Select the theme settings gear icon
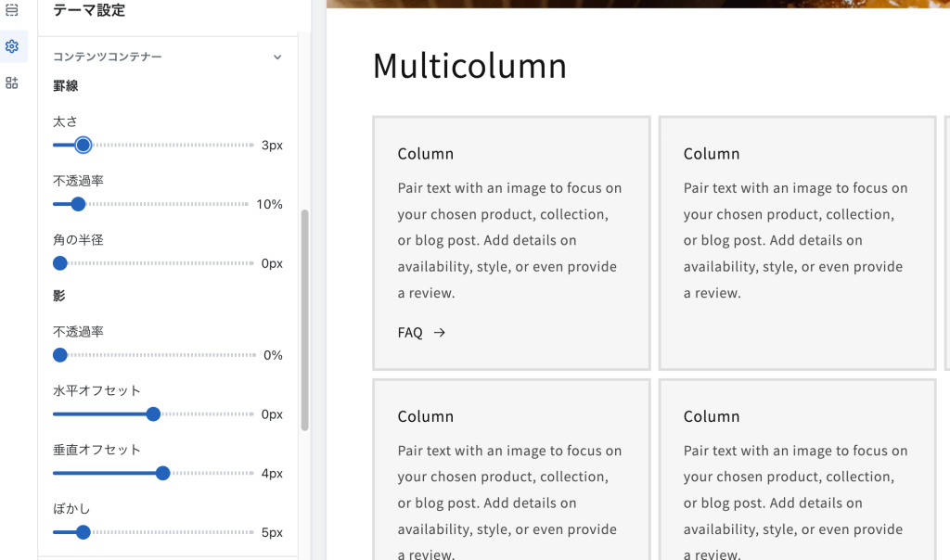Image resolution: width=950 pixels, height=560 pixels. (12, 46)
